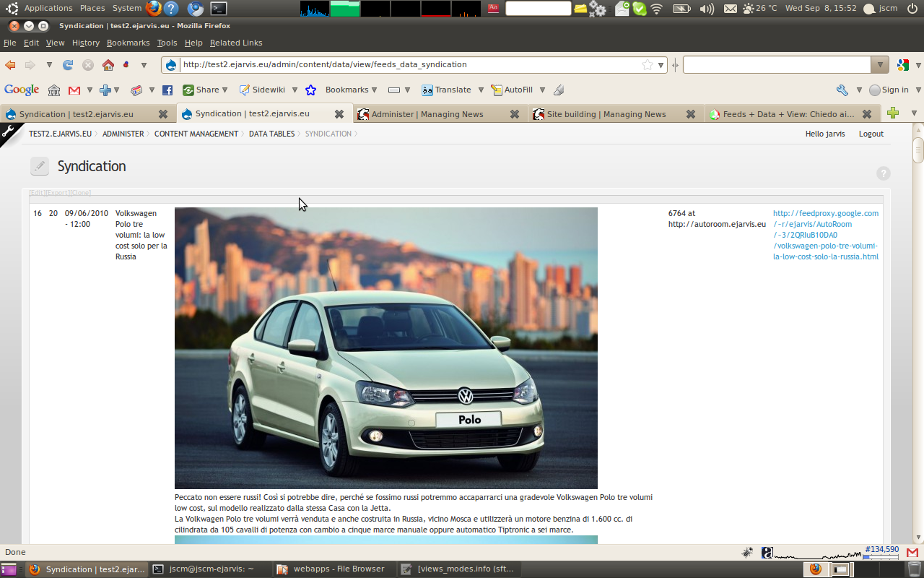This screenshot has height=578, width=924.
Task: Open the volume control in system tray
Action: [707, 9]
